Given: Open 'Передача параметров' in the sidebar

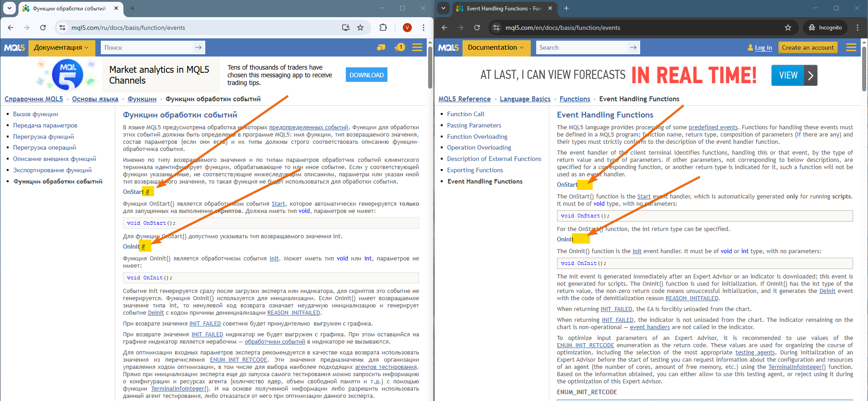Looking at the screenshot, I should point(45,125).
